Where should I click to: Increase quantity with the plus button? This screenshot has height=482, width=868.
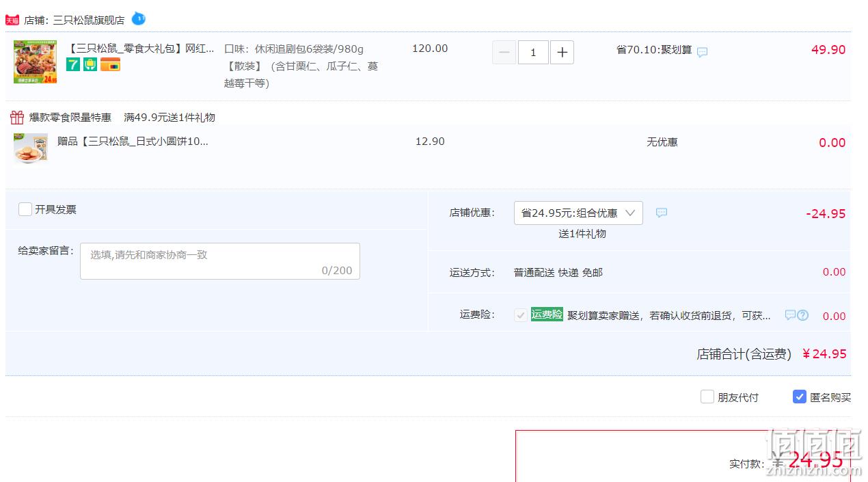point(562,53)
